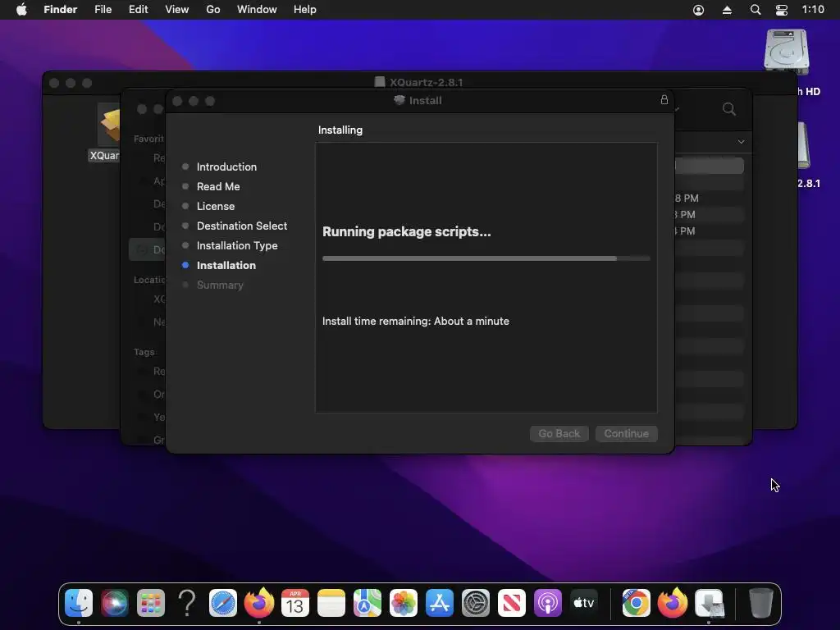Open Spotlight search in menu bar
The width and height of the screenshot is (840, 630).
pyautogui.click(x=756, y=10)
